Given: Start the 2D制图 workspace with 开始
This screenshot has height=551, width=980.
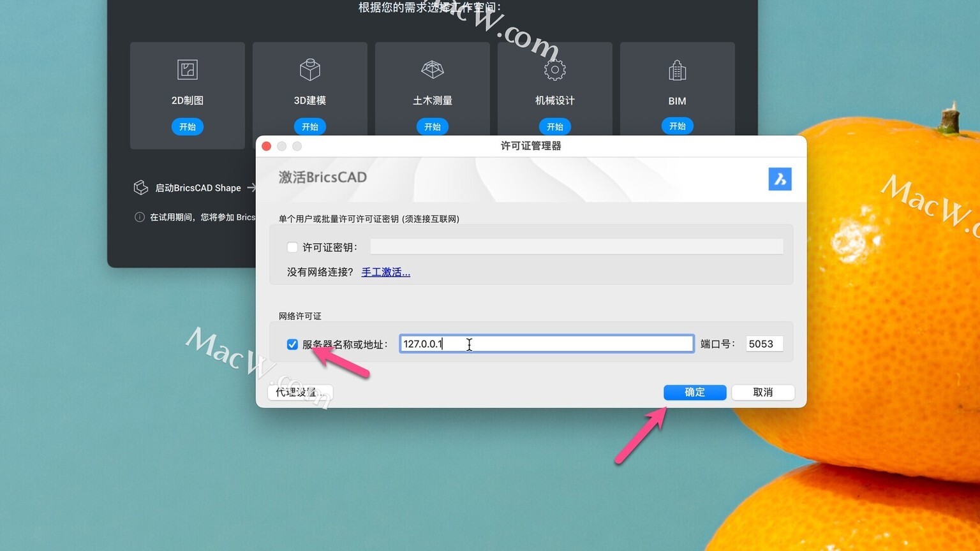Looking at the screenshot, I should click(x=188, y=127).
